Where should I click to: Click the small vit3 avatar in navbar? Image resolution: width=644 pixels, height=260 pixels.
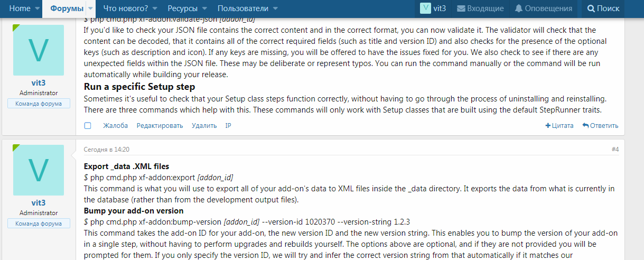click(425, 8)
